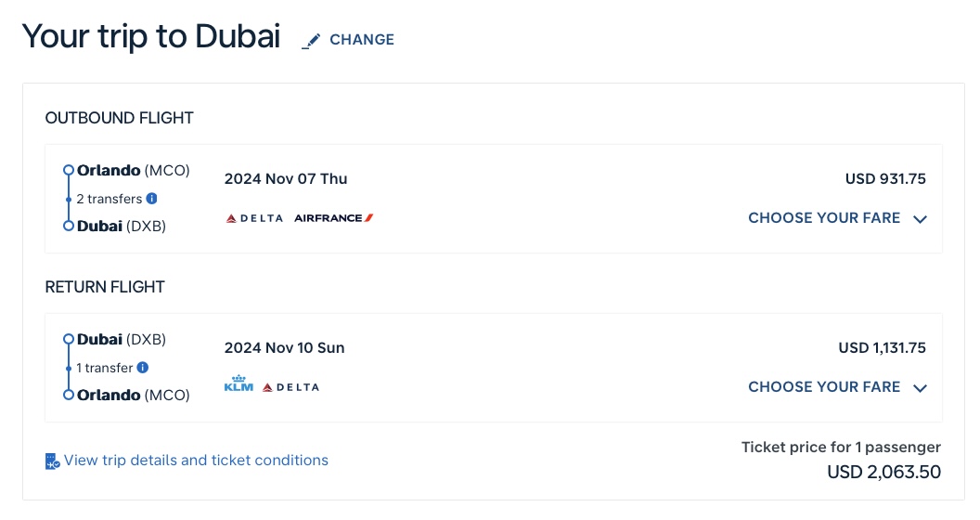
Task: Click the Air France logo on outbound flight
Action: pyautogui.click(x=333, y=218)
